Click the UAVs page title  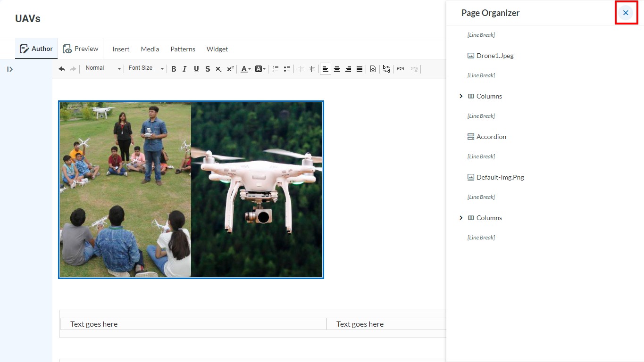pos(28,19)
